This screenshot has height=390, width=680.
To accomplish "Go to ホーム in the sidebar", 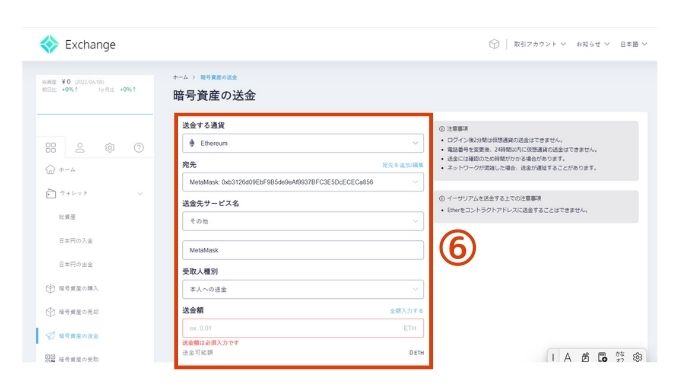I will click(67, 170).
